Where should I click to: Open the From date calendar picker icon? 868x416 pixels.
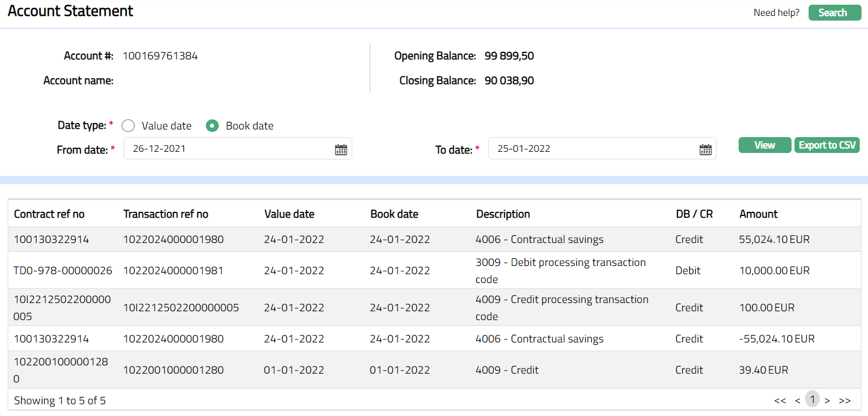[340, 149]
